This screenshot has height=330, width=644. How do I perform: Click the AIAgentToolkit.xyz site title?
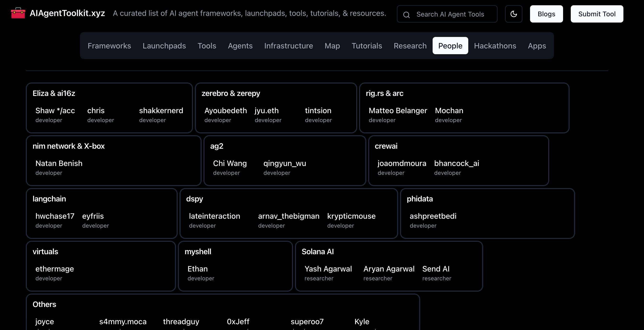[67, 13]
